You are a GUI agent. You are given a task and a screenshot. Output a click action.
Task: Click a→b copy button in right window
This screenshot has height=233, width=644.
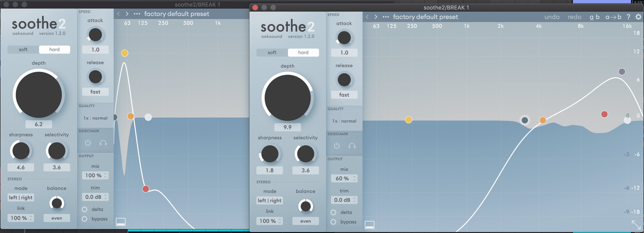[x=613, y=17]
